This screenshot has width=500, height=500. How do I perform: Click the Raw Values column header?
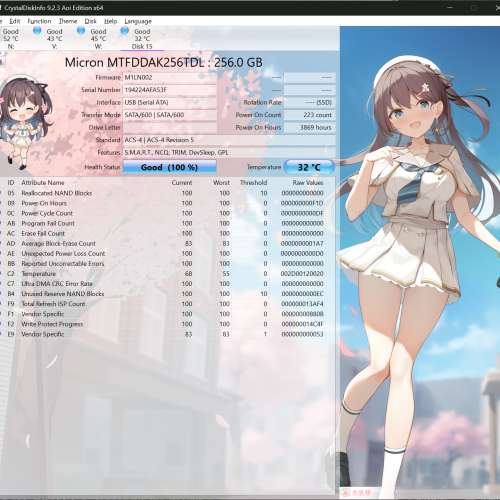click(x=308, y=183)
